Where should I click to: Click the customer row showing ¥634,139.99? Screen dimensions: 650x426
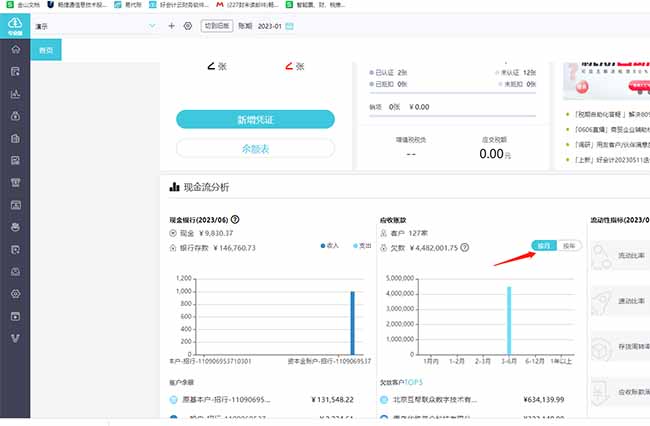[x=472, y=399]
